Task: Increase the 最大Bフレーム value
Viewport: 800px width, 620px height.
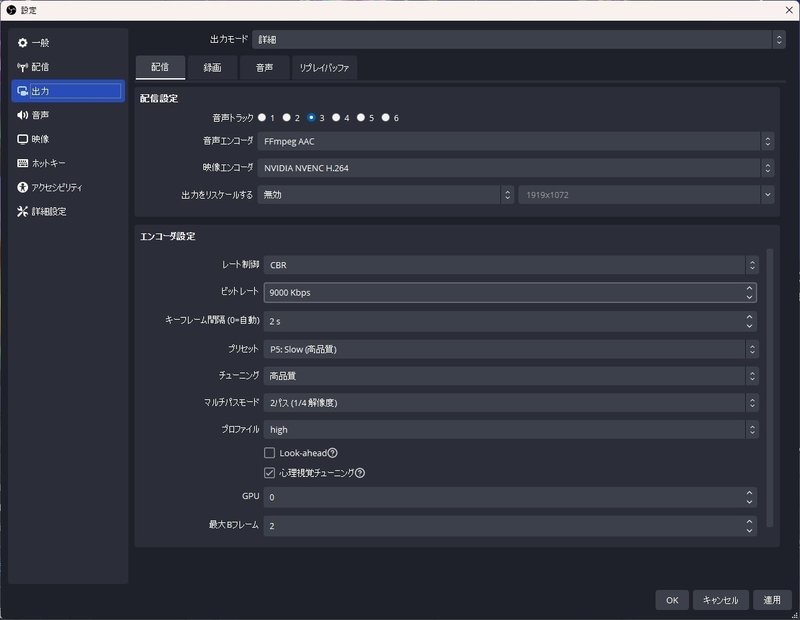Action: pyautogui.click(x=749, y=521)
